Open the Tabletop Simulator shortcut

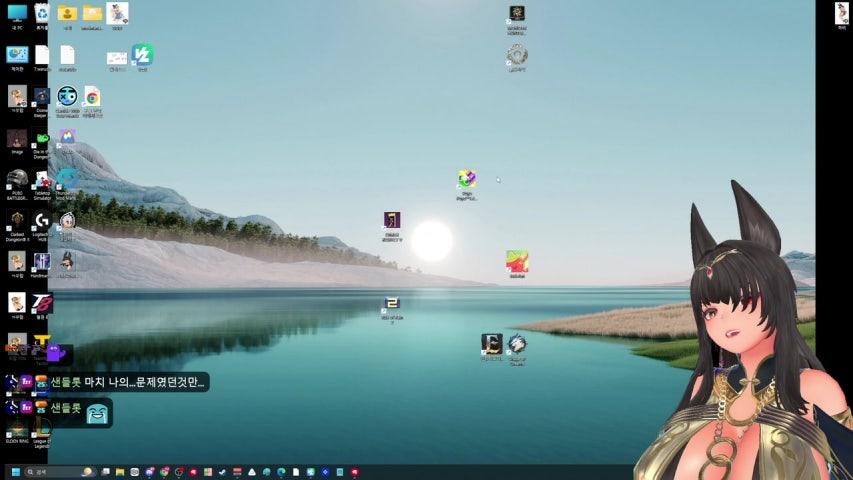42,184
